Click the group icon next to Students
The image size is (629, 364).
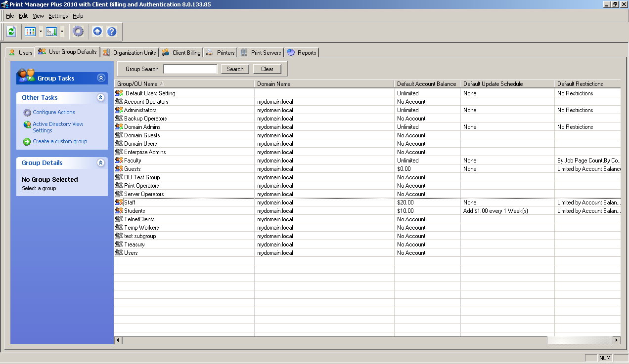[119, 210]
